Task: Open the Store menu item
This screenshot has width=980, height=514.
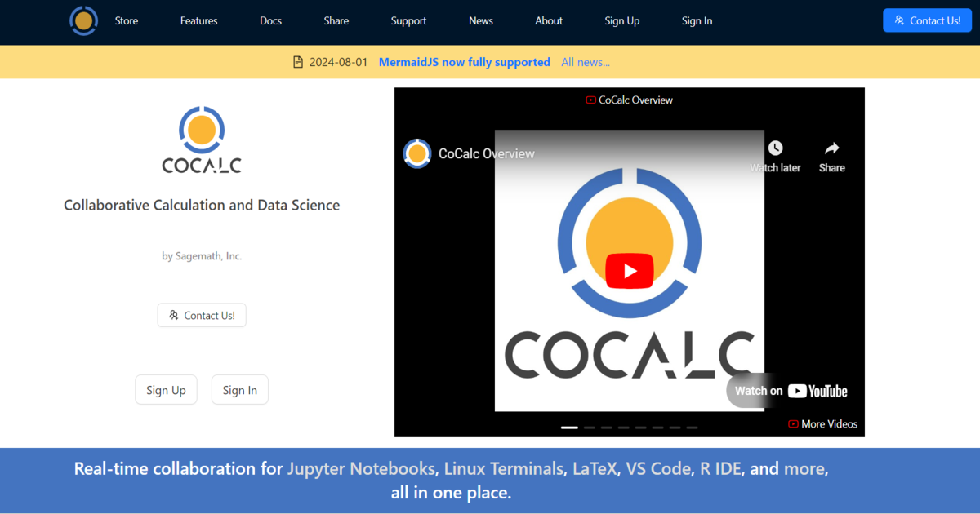Action: (126, 20)
